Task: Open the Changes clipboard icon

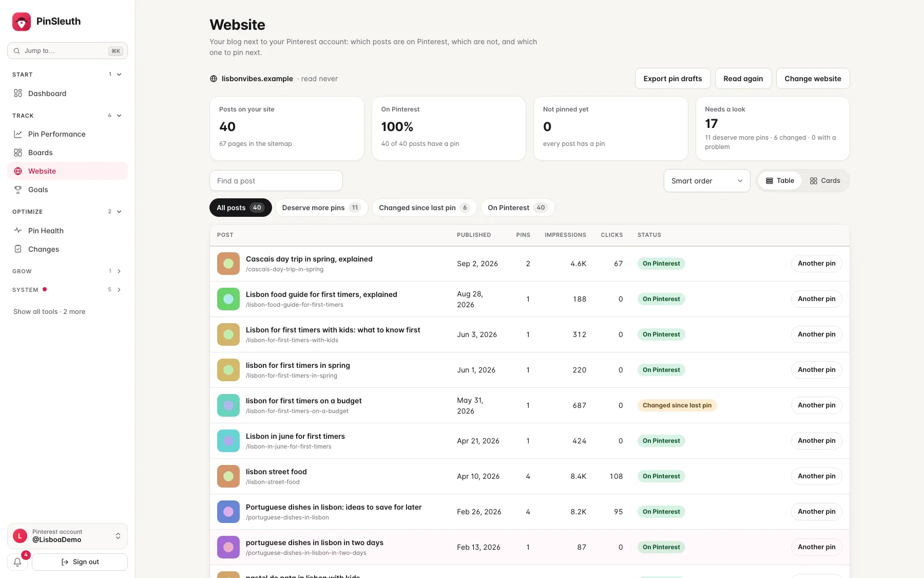Action: coord(18,249)
